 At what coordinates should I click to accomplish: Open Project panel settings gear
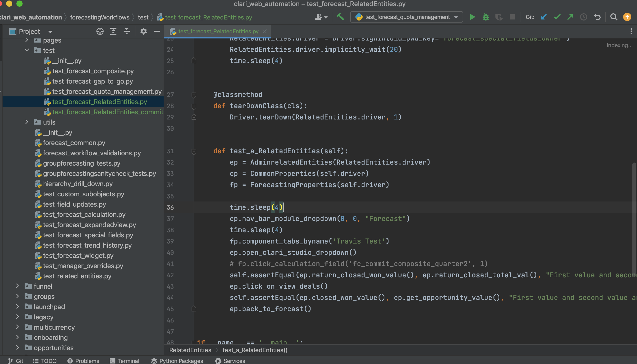(143, 32)
